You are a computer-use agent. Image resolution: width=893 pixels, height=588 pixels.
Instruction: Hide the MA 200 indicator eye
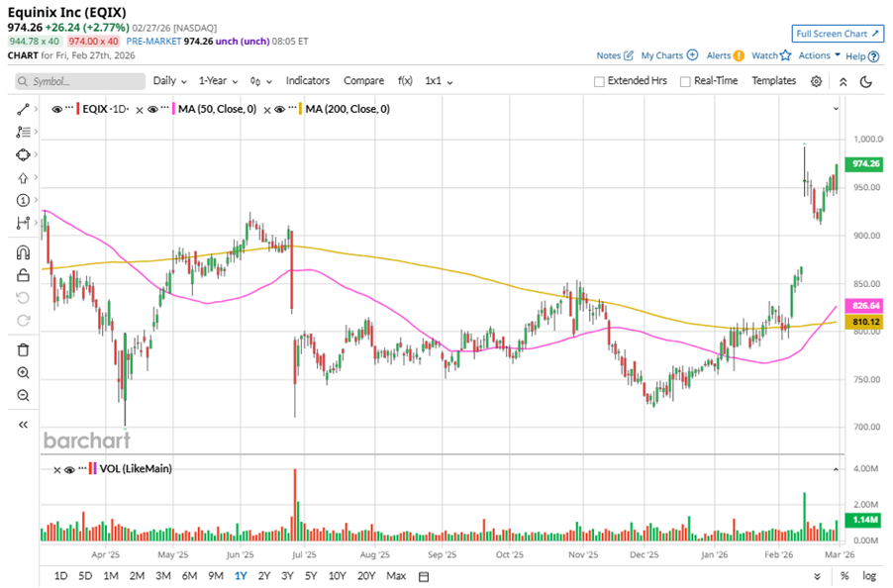click(279, 109)
